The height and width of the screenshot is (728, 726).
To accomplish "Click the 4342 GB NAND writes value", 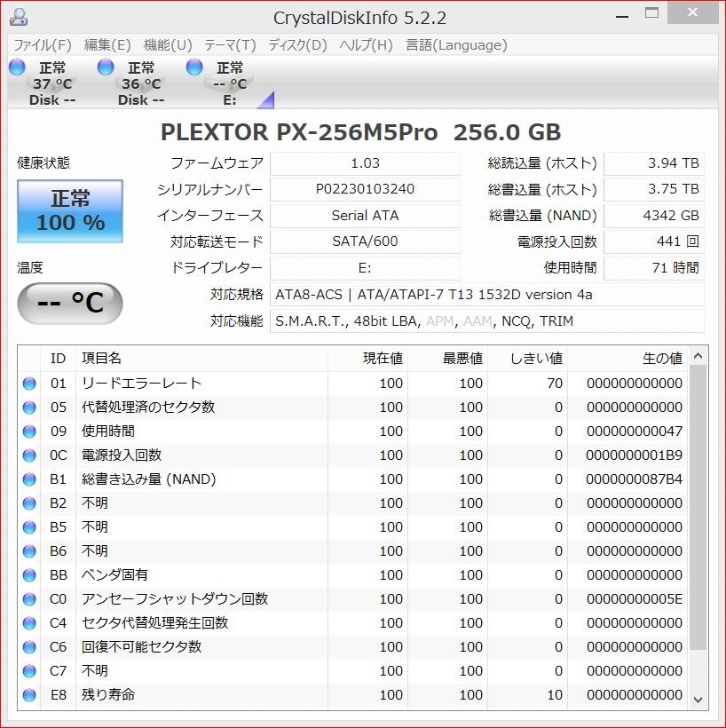I will 653,216.
